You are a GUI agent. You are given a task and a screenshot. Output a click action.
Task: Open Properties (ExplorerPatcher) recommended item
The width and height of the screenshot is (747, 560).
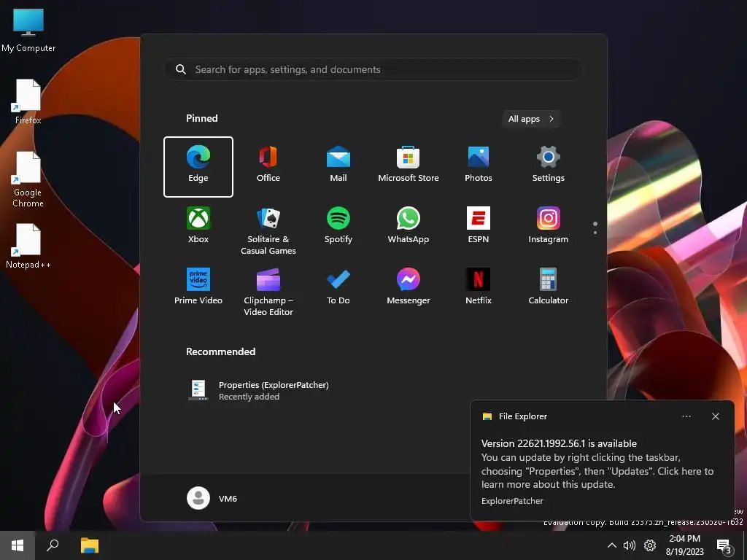point(258,391)
